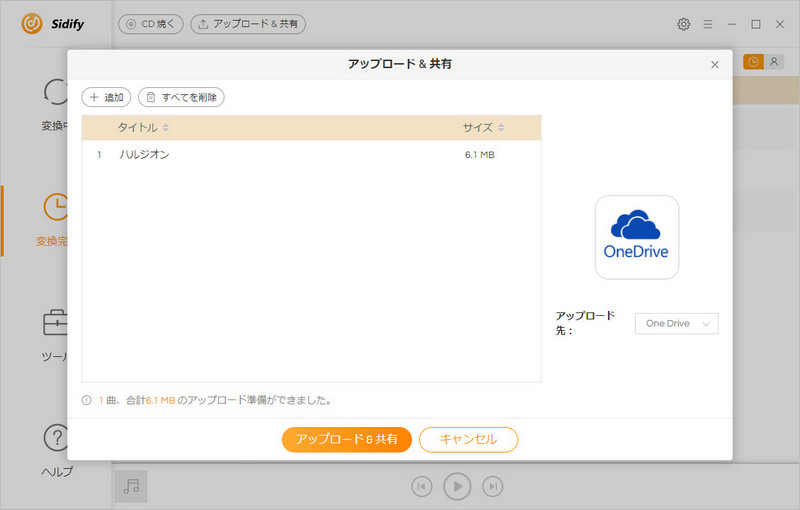Open the ヘルプ help sidebar tab

click(57, 449)
